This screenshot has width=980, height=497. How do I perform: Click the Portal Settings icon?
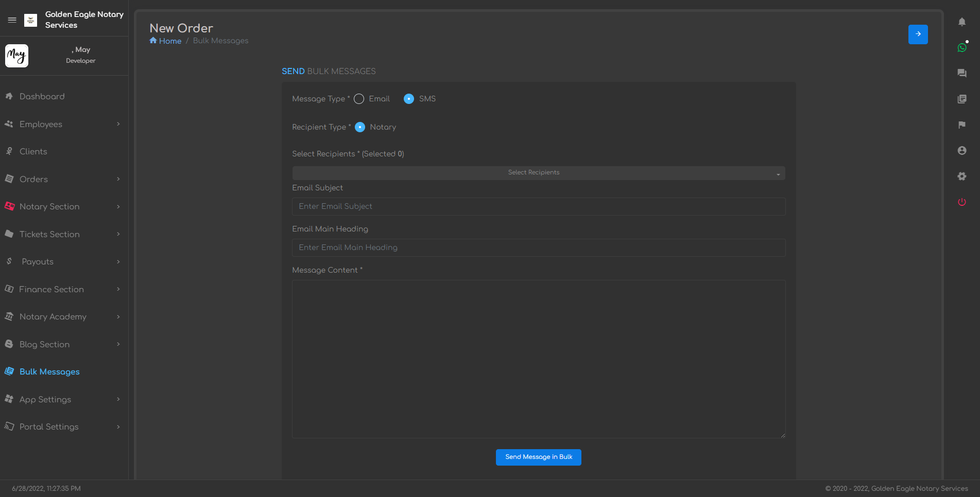click(x=9, y=427)
